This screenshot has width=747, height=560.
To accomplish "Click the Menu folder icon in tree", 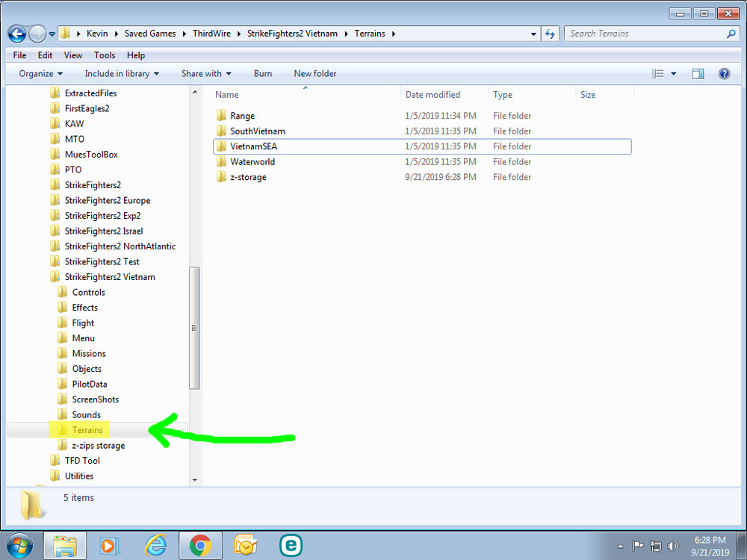I will click(x=63, y=337).
